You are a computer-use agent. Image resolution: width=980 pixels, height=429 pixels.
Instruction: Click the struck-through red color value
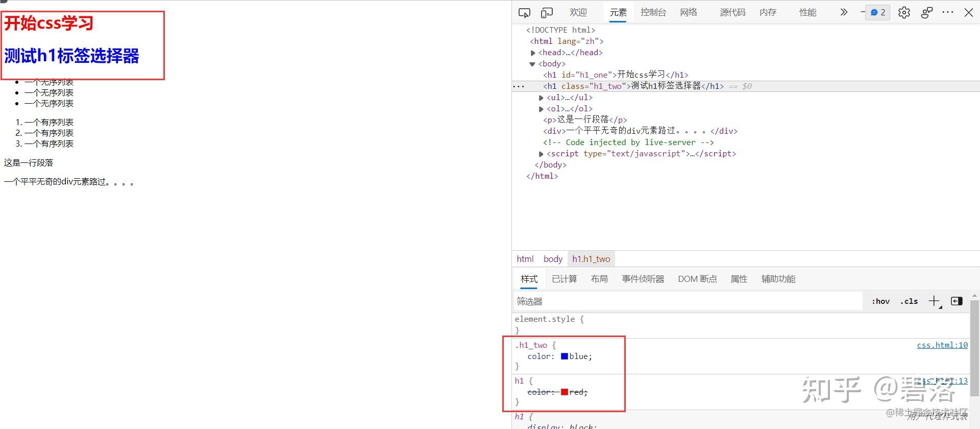tap(577, 392)
